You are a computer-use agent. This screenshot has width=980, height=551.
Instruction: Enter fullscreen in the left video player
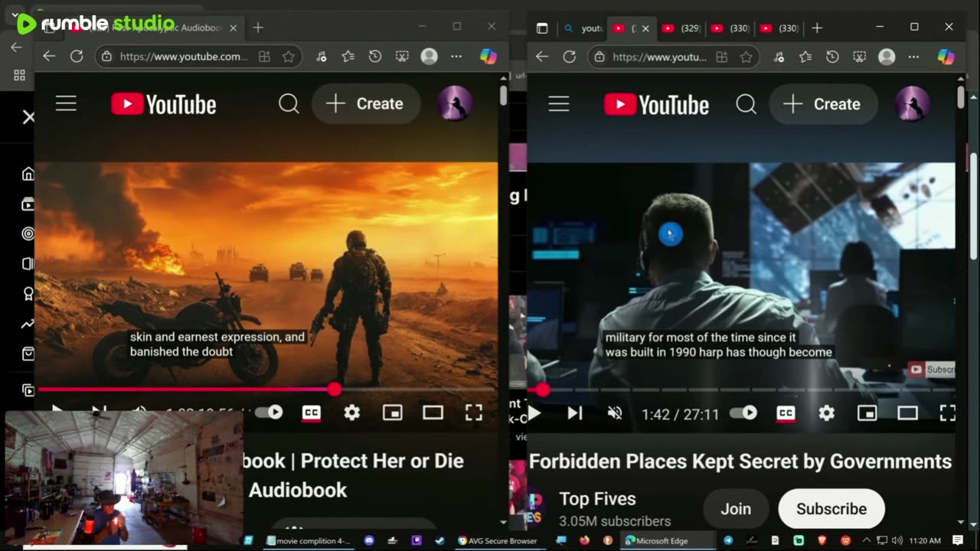point(474,413)
